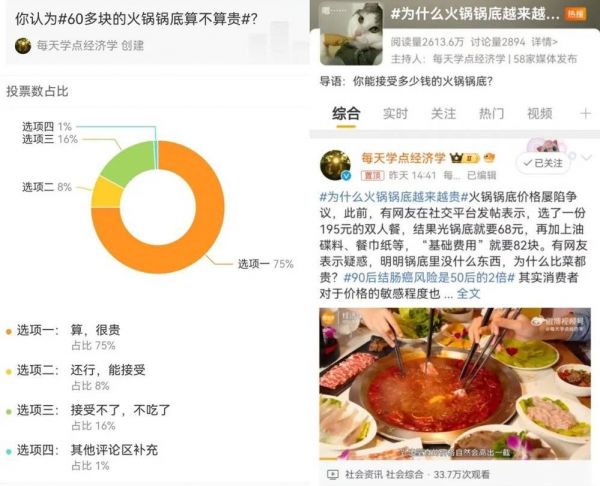The width and height of the screenshot is (600, 486).
Task: Tap the video icon beside 社会资讯
Action: click(333, 475)
